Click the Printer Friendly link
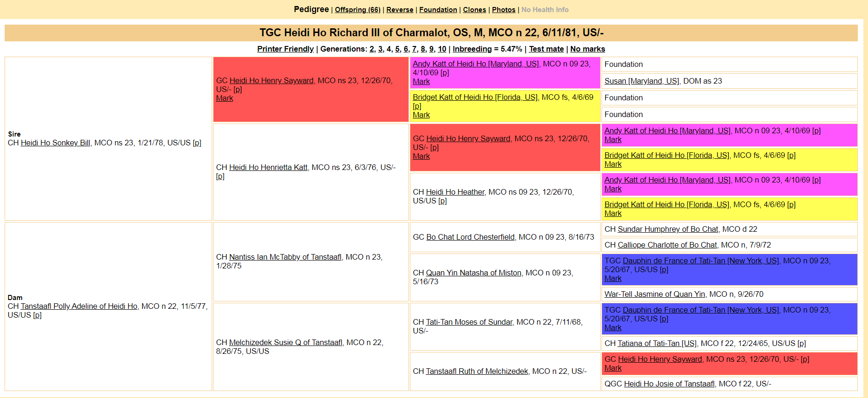 pos(285,49)
